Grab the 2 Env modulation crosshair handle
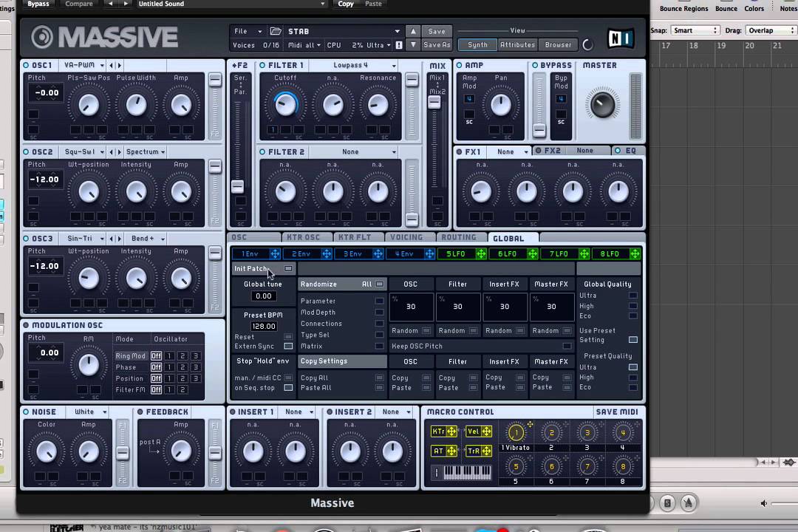 (x=327, y=253)
